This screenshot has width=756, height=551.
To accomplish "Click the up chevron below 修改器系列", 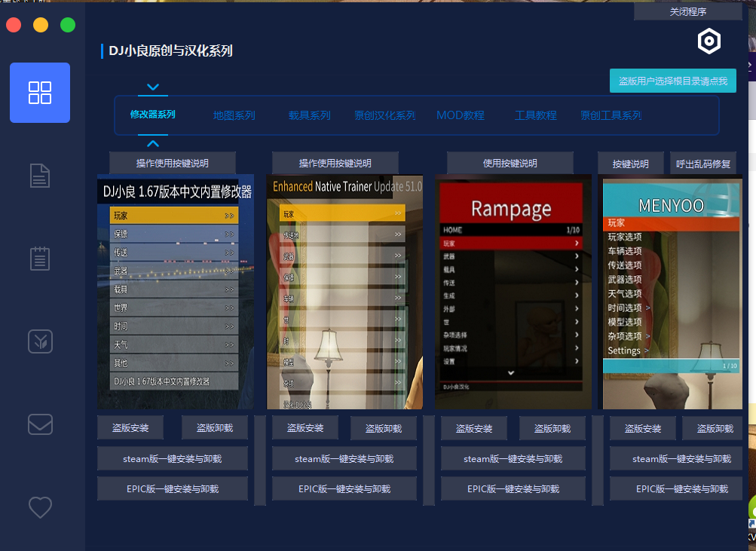I will [x=153, y=143].
